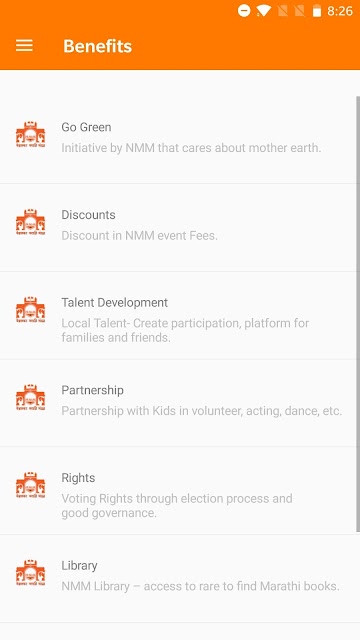Select the Partnership title

[92, 391]
